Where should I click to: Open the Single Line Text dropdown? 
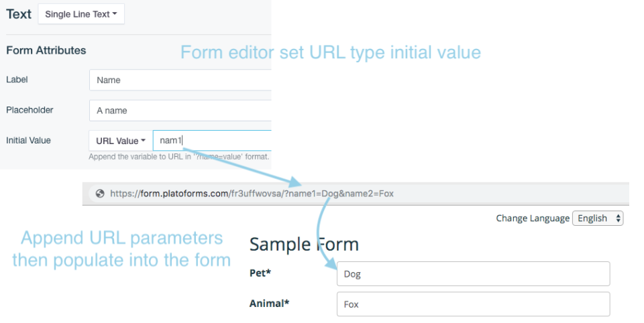(x=81, y=14)
